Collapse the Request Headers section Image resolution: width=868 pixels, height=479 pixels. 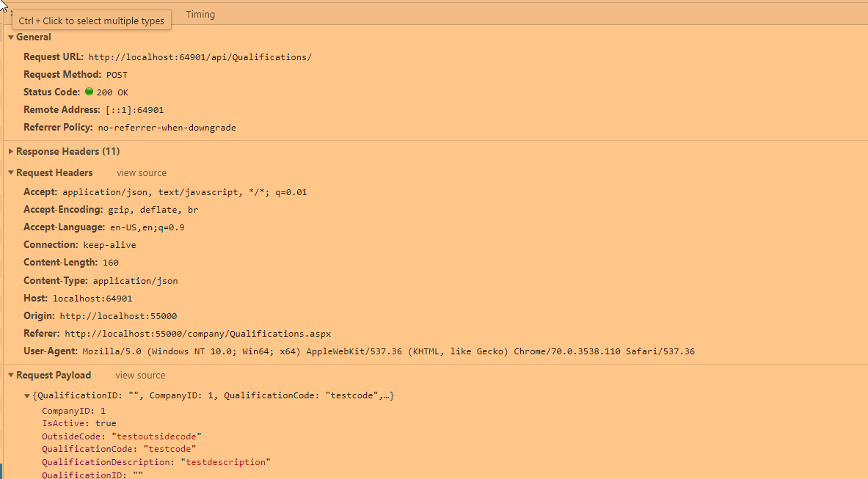coord(11,173)
